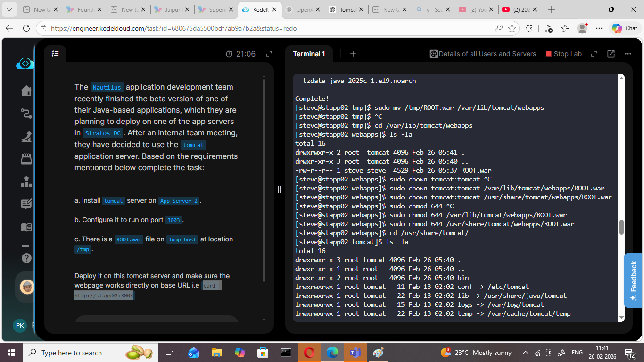Add a new terminal tab
The width and height of the screenshot is (644, 362).
(x=353, y=54)
